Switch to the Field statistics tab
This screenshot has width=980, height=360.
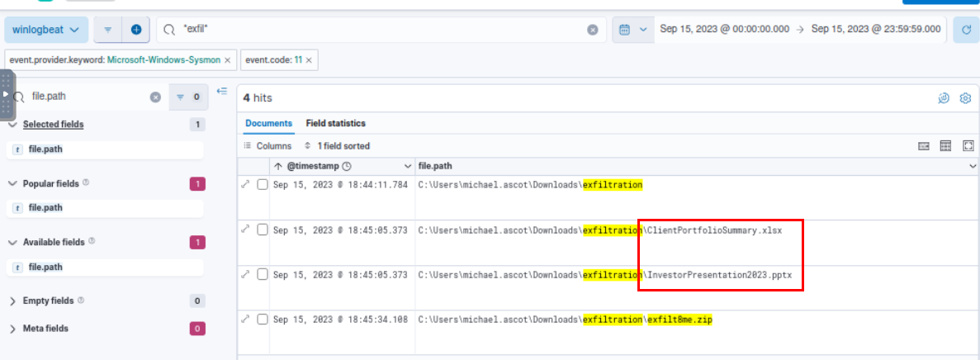pyautogui.click(x=336, y=123)
